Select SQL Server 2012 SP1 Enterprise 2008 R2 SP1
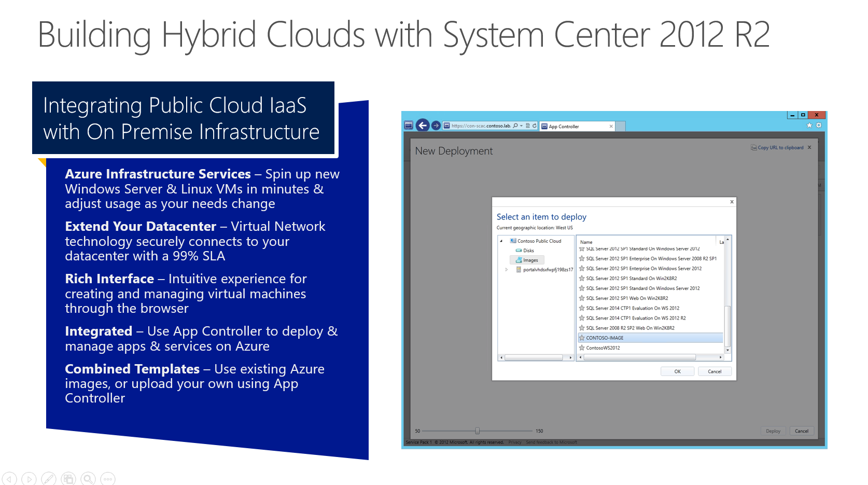The image size is (868, 485). pyautogui.click(x=651, y=258)
